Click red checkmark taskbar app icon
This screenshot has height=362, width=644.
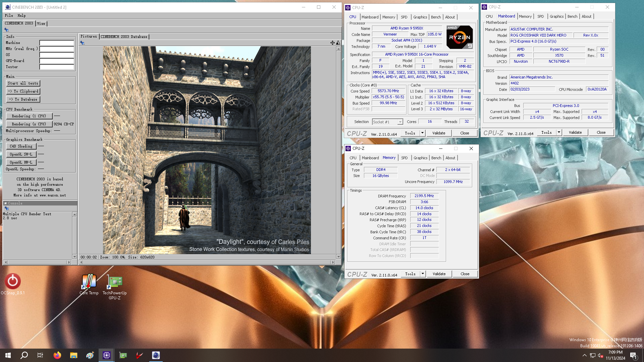point(140,355)
